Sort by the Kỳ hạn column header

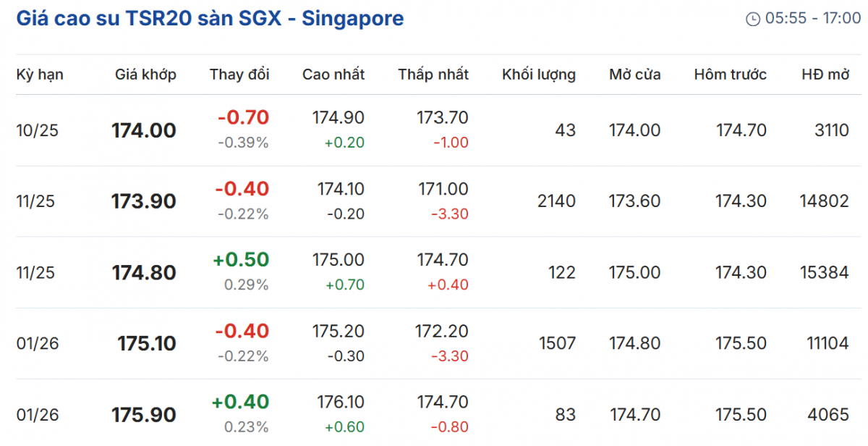tap(40, 75)
